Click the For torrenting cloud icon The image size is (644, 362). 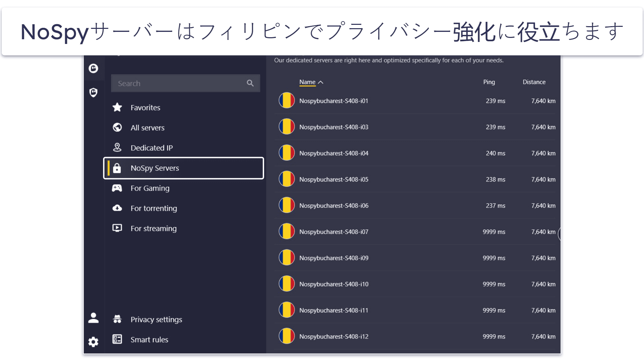[117, 208]
